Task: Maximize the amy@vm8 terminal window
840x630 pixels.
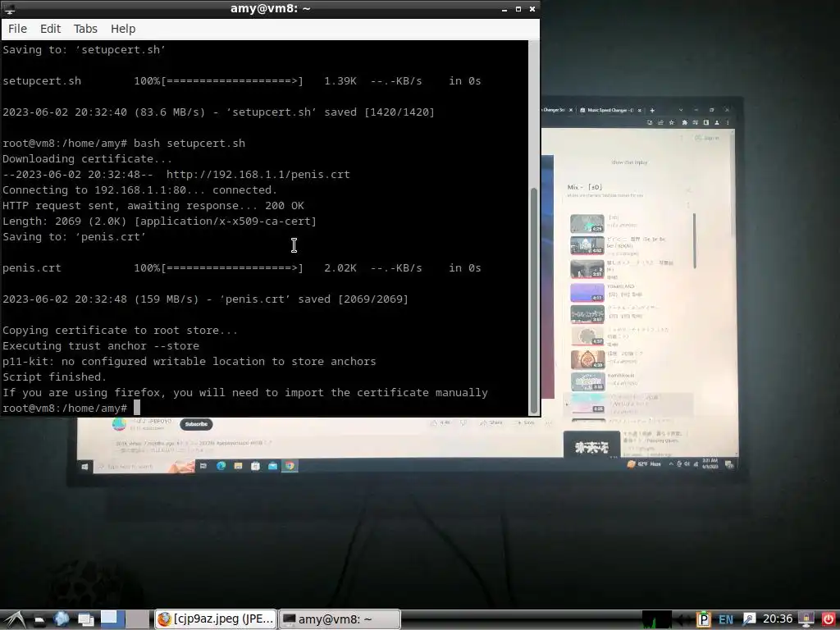Action: coord(518,9)
